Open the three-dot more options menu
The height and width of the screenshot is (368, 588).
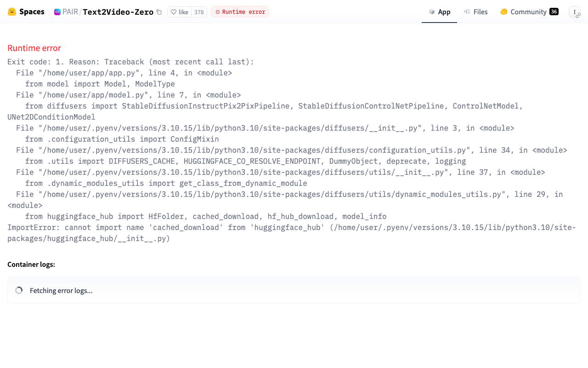pos(574,12)
